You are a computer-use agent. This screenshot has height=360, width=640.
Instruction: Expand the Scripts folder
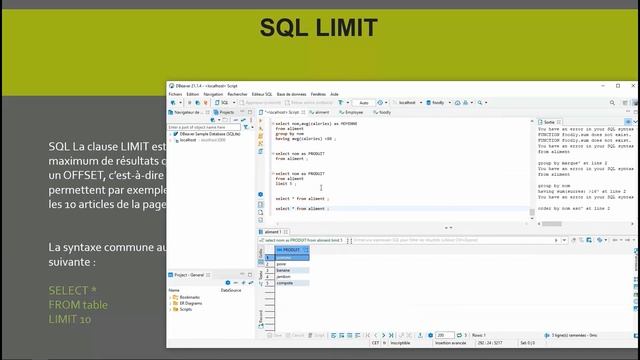171,309
